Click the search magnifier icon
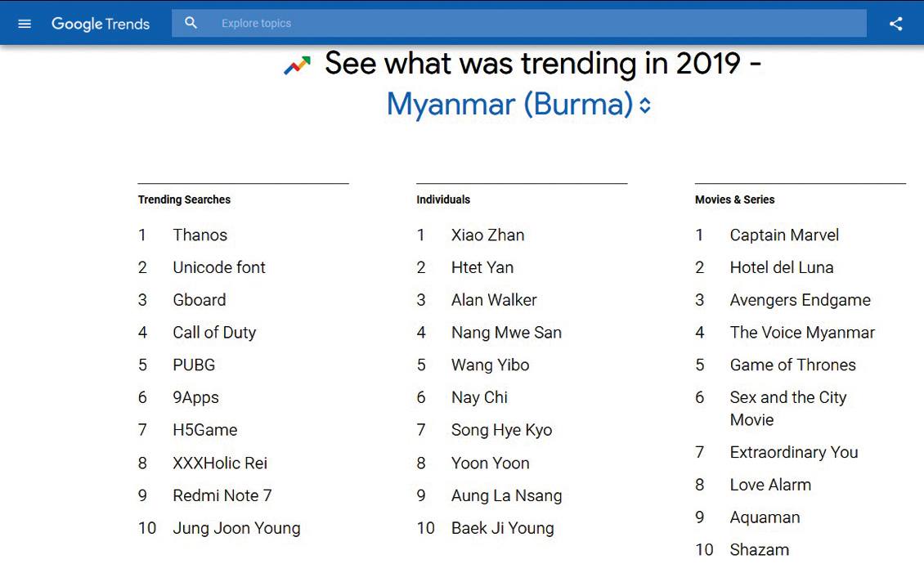 point(191,23)
